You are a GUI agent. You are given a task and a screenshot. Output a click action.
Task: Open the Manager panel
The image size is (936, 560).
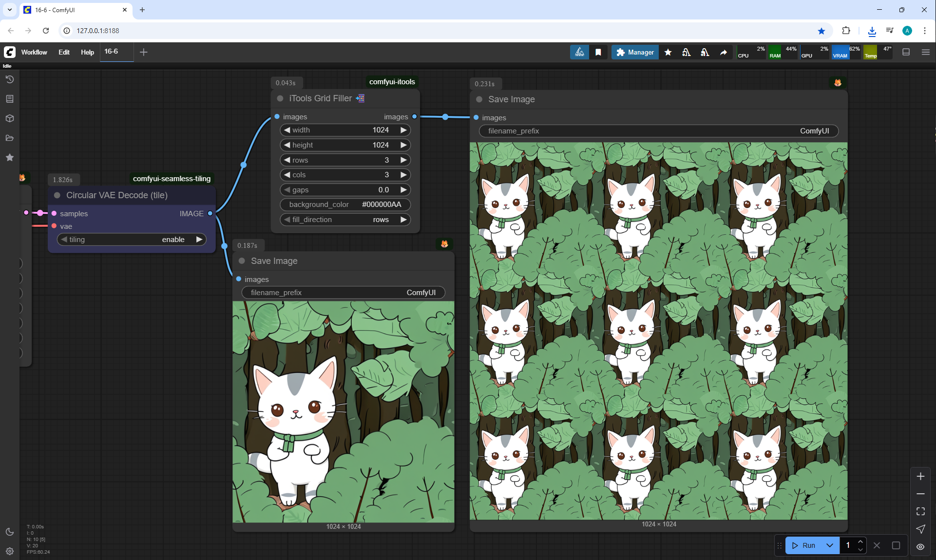(634, 52)
